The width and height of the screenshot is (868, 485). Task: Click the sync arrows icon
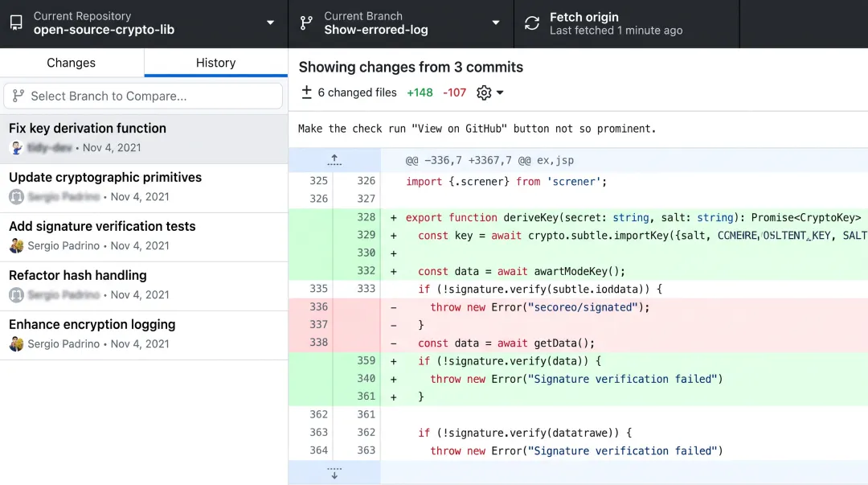pyautogui.click(x=532, y=23)
